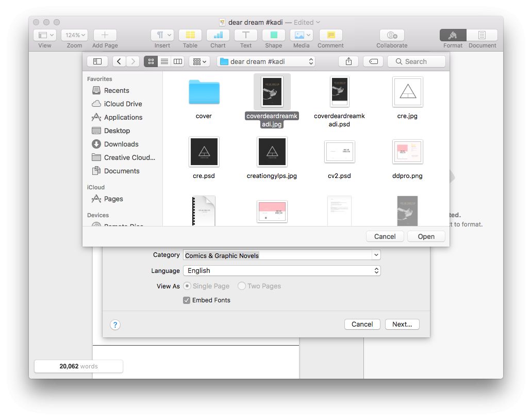Viewport: 532px width, 420px height.
Task: Toggle the Embed Fonts checkbox
Action: coord(187,300)
